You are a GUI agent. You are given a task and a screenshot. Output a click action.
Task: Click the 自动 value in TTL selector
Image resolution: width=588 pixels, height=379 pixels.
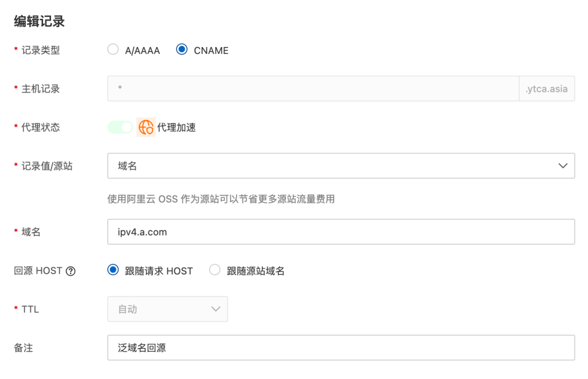pos(128,309)
